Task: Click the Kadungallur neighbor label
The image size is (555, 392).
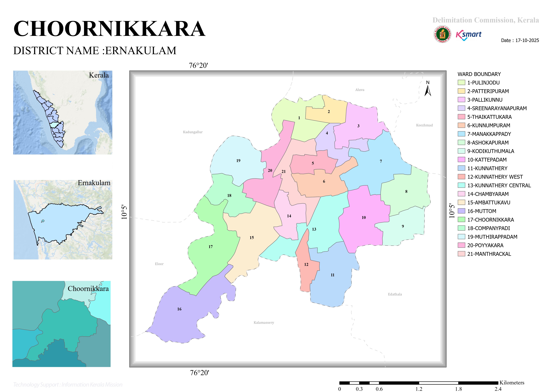Action: pos(193,132)
